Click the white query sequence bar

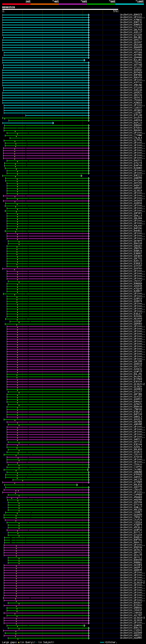60,10
